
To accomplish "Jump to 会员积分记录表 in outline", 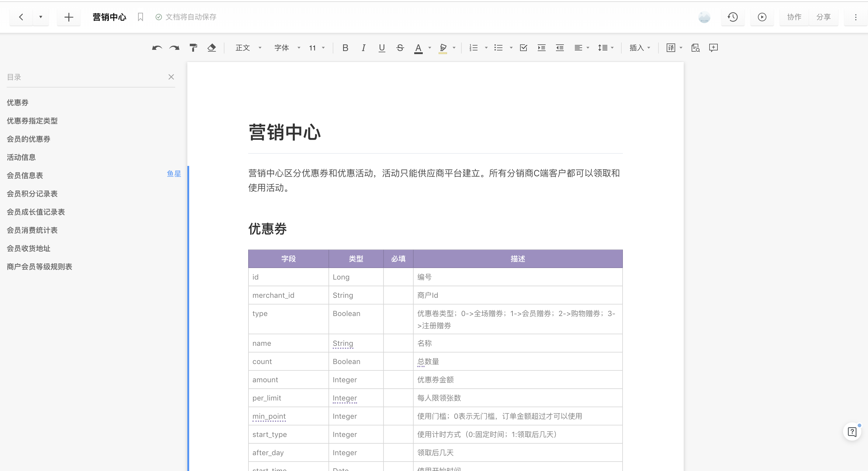I will [32, 194].
